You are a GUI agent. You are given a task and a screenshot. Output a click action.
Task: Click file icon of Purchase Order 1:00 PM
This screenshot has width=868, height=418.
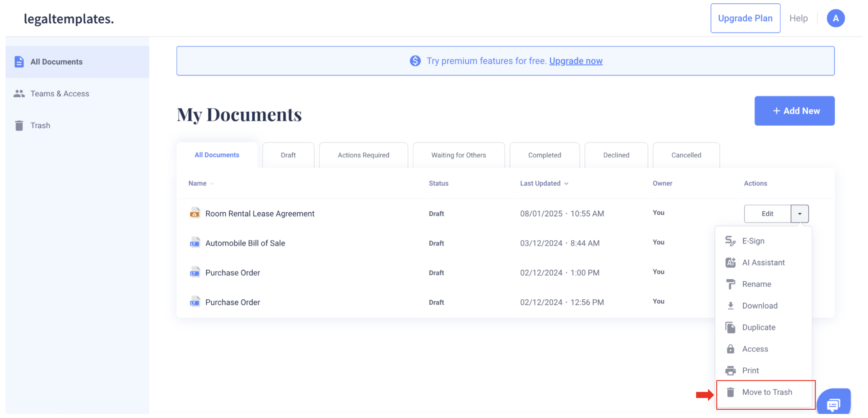coord(195,272)
